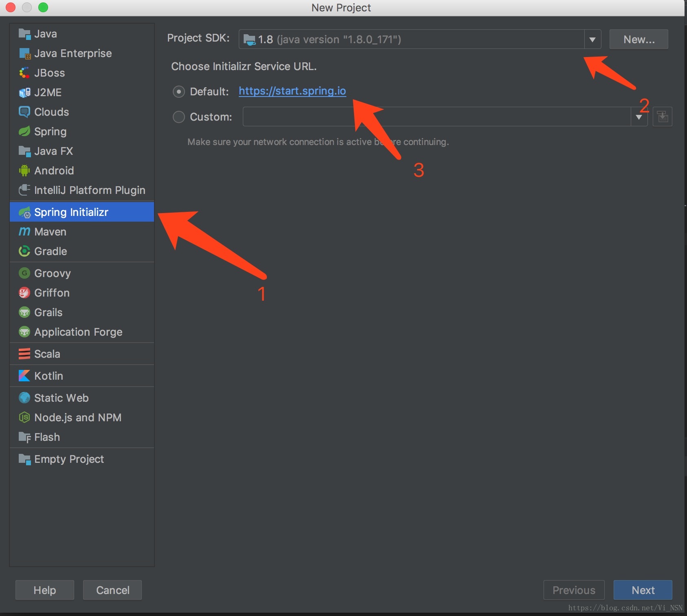Viewport: 687px width, 616px height.
Task: Select the "IntelliJ Platform Plugin" row text
Action: click(x=90, y=190)
